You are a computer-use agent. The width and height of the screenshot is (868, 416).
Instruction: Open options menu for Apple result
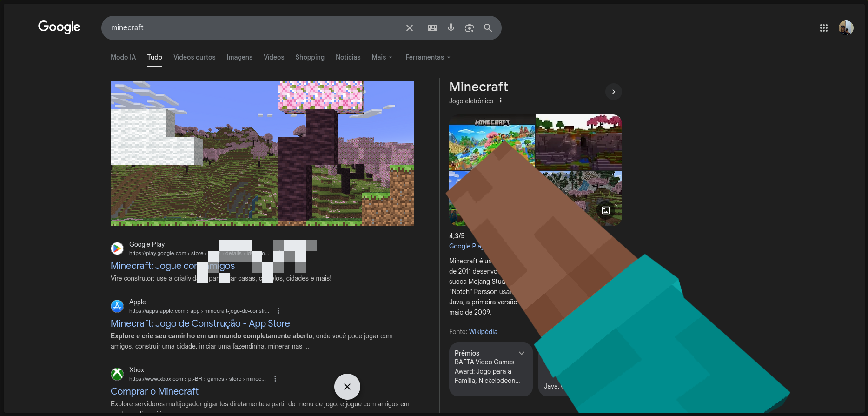point(278,311)
